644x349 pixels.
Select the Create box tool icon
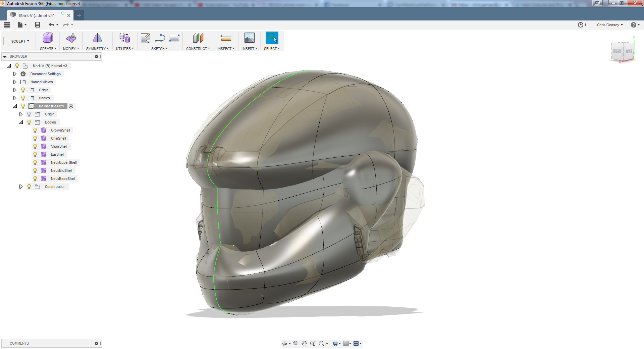pos(48,38)
